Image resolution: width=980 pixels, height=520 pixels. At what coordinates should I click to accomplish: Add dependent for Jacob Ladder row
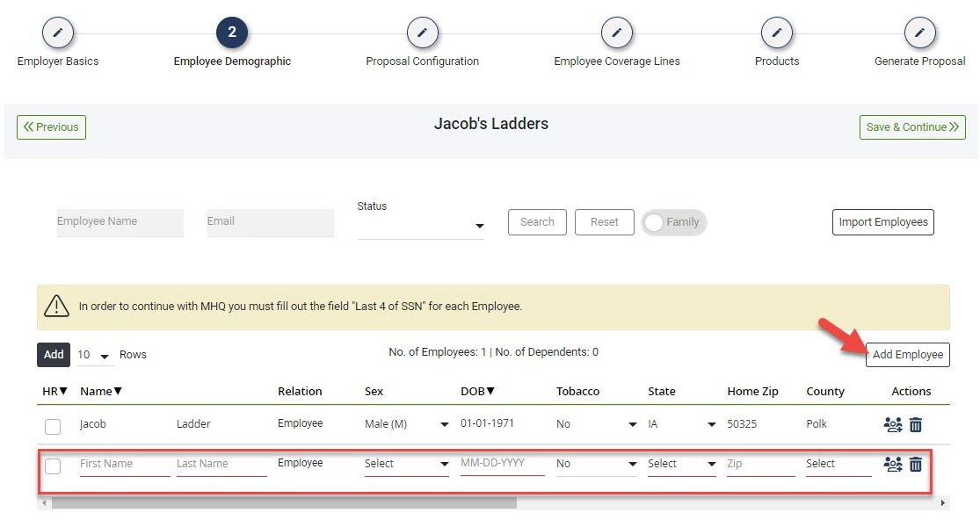click(892, 424)
